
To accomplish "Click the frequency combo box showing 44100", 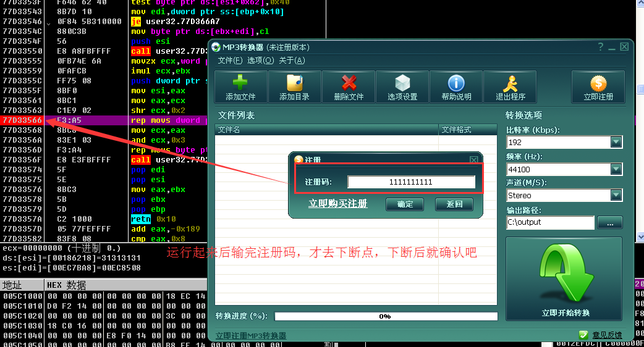I will click(x=564, y=169).
